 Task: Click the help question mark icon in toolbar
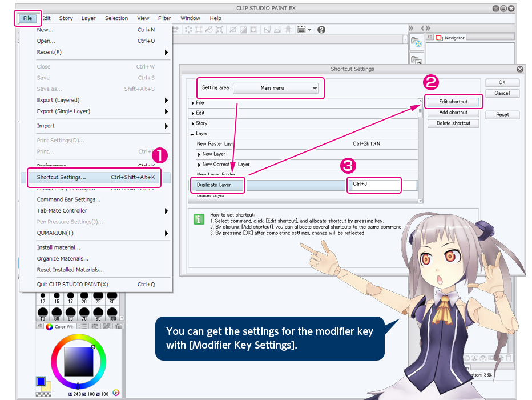pyautogui.click(x=321, y=30)
